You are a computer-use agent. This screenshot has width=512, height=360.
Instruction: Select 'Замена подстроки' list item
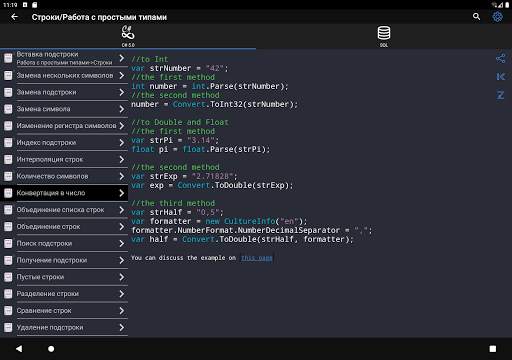click(x=64, y=92)
